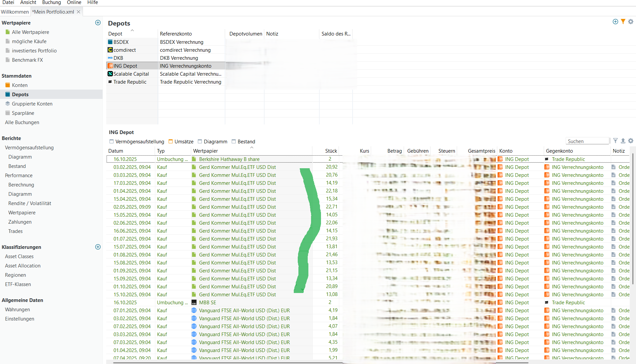Click the export icon beside the search field
The width and height of the screenshot is (636, 364).
click(x=623, y=141)
